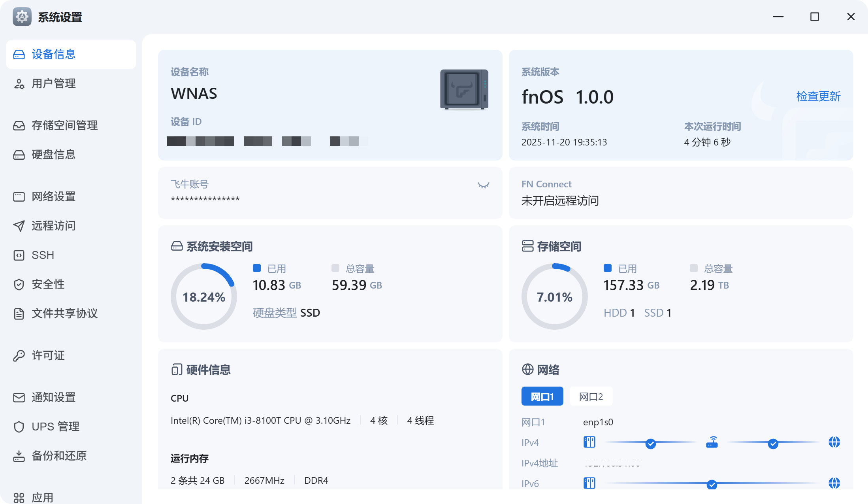The height and width of the screenshot is (504, 868).
Task: Open the 用户管理 sidebar icon
Action: click(x=19, y=84)
